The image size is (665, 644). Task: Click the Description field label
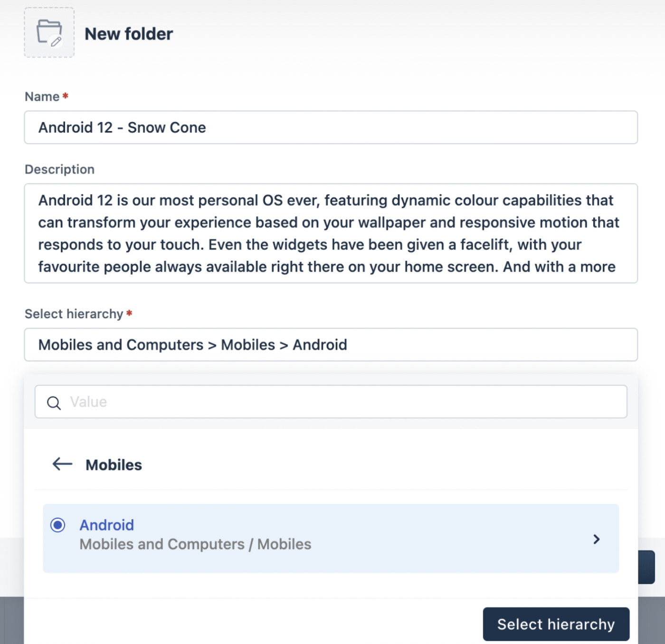59,170
